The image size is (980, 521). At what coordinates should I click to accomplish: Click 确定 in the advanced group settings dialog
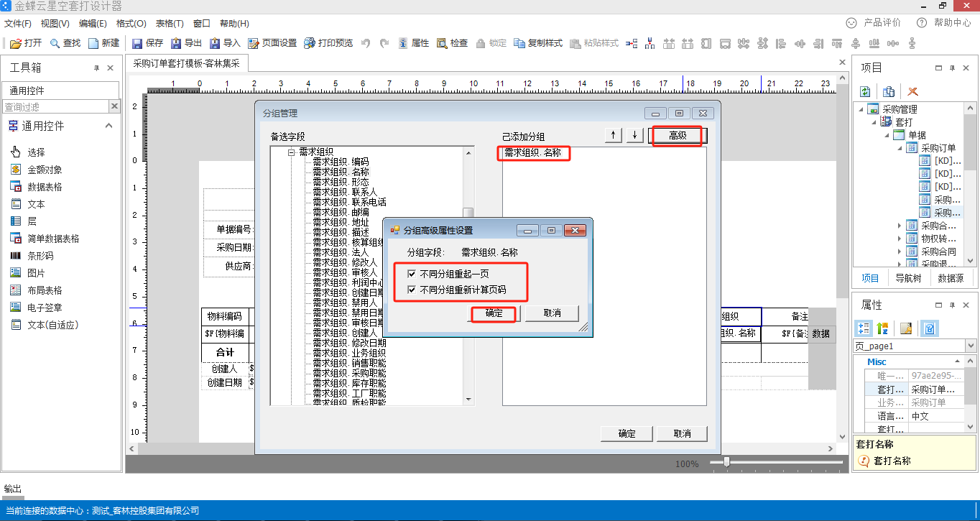coord(494,313)
